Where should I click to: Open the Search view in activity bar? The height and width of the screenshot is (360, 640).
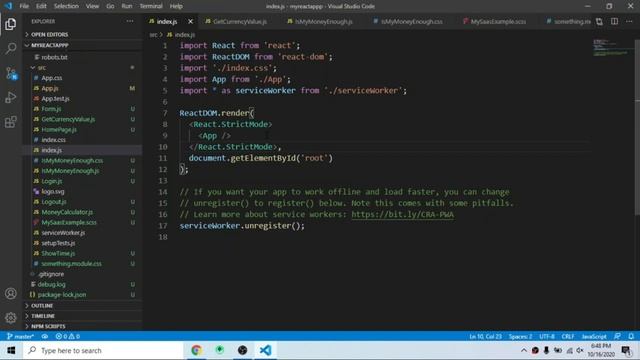[11, 49]
